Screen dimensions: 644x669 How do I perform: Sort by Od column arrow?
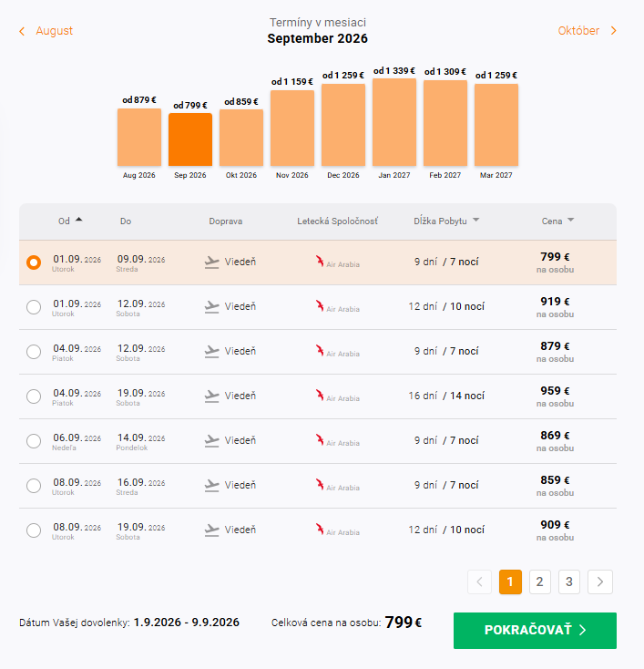tap(79, 220)
